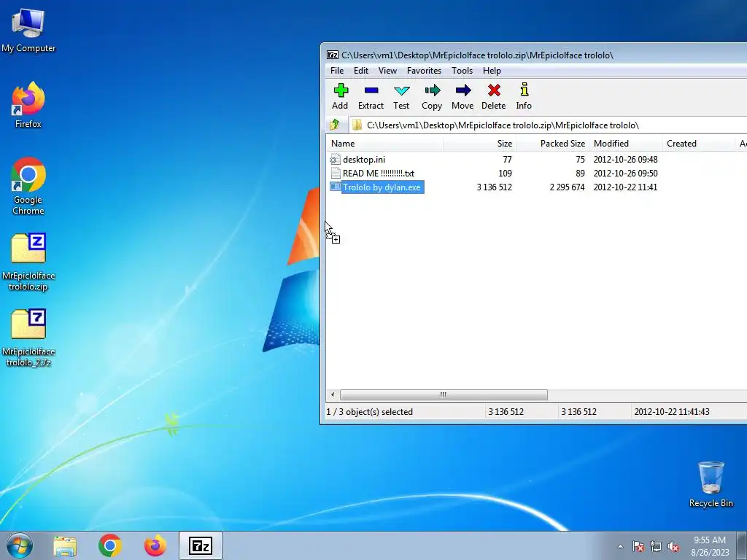Click the 7-Zip title bar app icon
This screenshot has height=560, width=747.
pos(333,55)
